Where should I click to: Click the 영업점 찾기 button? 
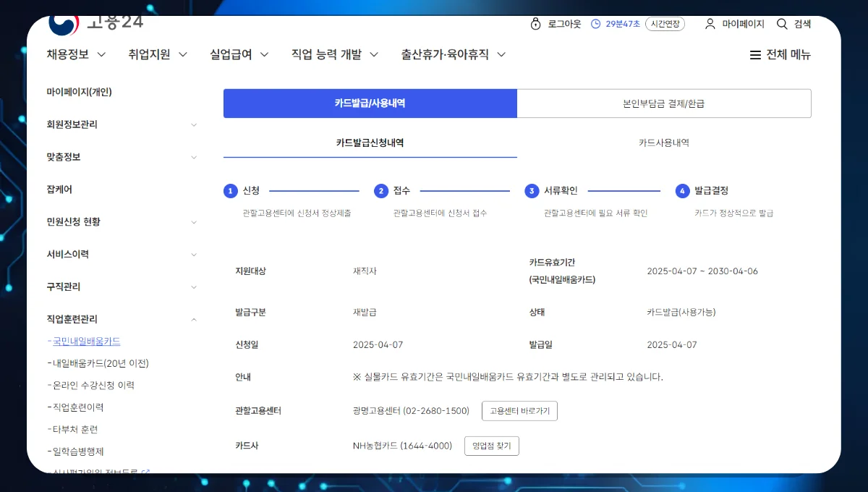(x=492, y=446)
